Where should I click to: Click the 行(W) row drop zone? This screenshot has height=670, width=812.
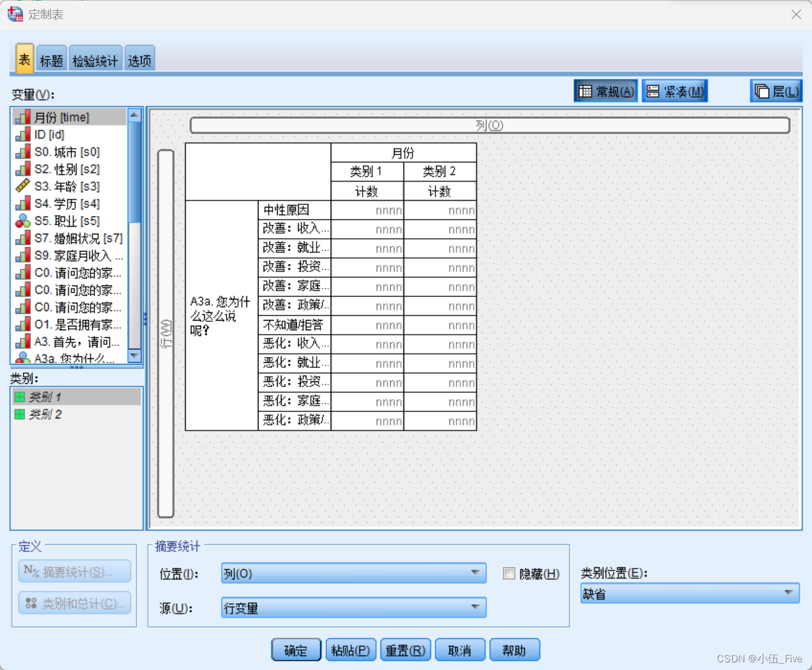tap(166, 333)
